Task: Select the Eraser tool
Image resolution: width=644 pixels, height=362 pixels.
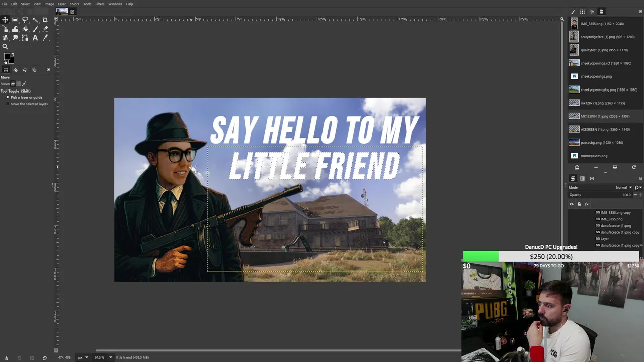Action: tap(45, 29)
